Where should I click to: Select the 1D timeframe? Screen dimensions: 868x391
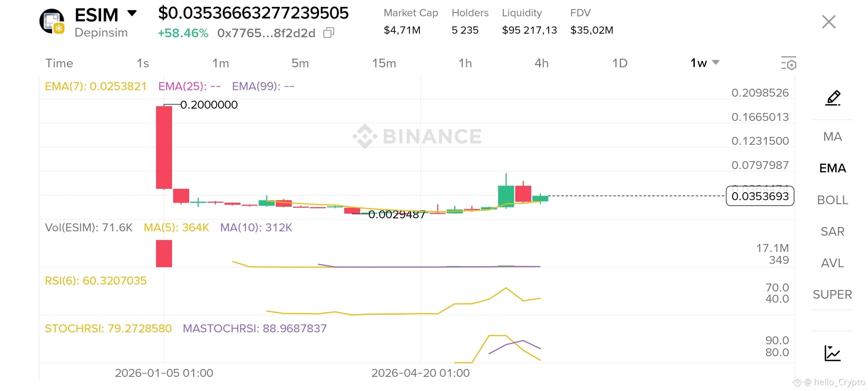point(620,63)
